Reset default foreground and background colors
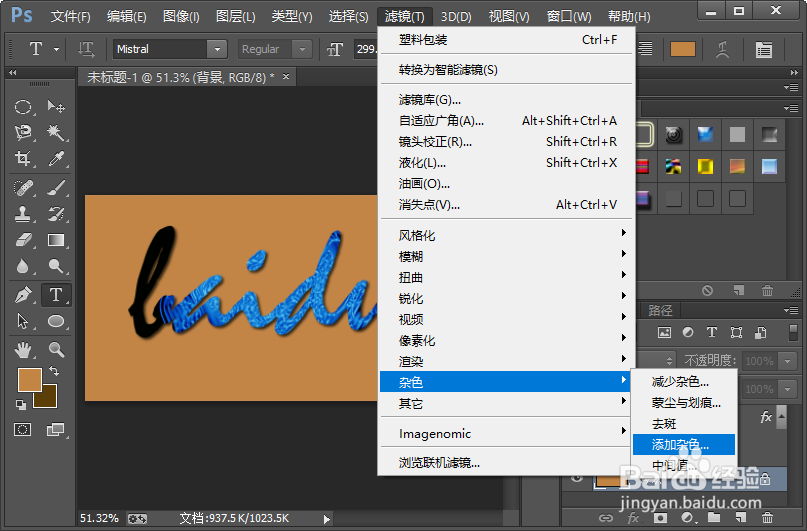Image resolution: width=807 pixels, height=531 pixels. (x=21, y=405)
